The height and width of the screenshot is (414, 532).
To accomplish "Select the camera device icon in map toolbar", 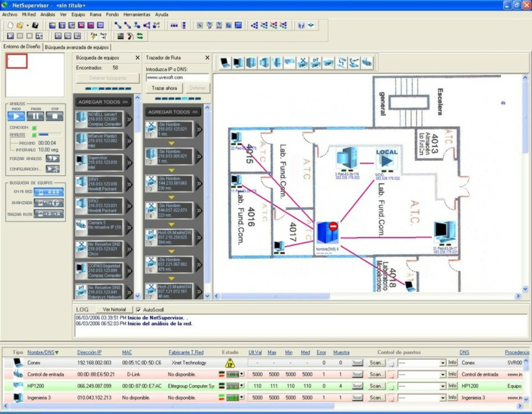I will point(367,63).
